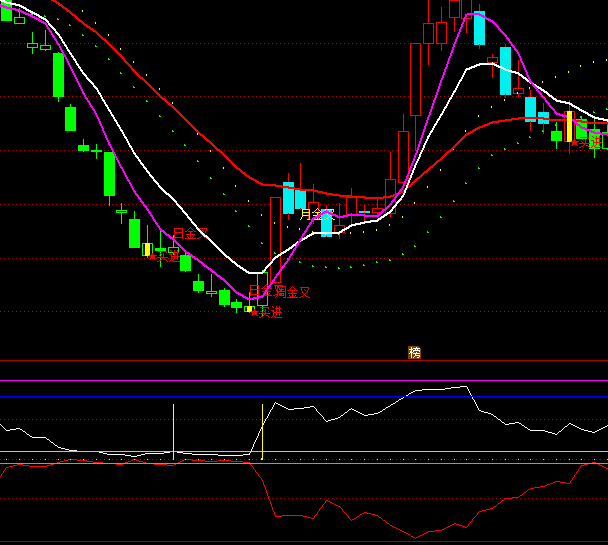Click the yellow vertical marker in indicator panel
Image resolution: width=608 pixels, height=545 pixels.
[262, 431]
